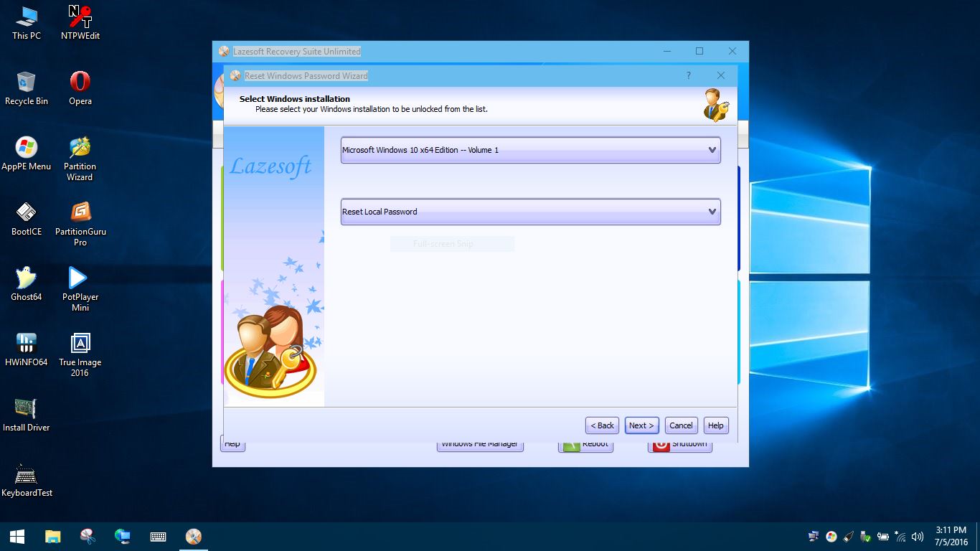Click the battery power tray icon
This screenshot has width=980, height=551.
(x=883, y=537)
